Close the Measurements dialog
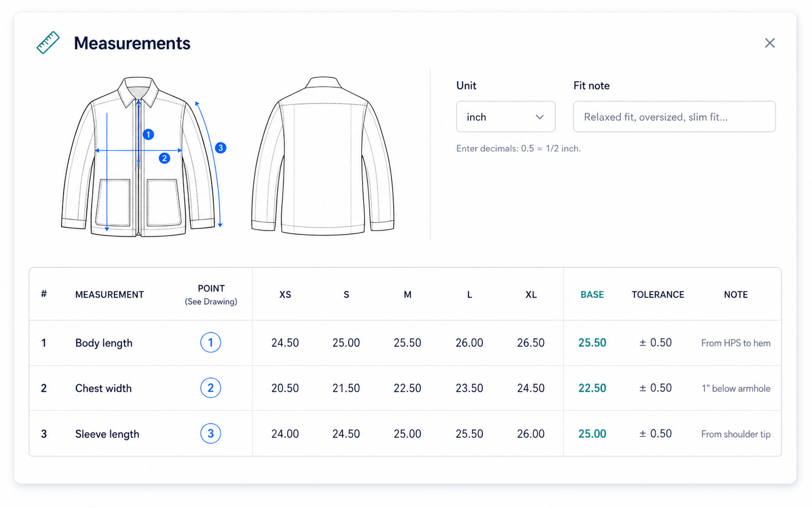This screenshot has height=508, width=812. pyautogui.click(x=770, y=43)
